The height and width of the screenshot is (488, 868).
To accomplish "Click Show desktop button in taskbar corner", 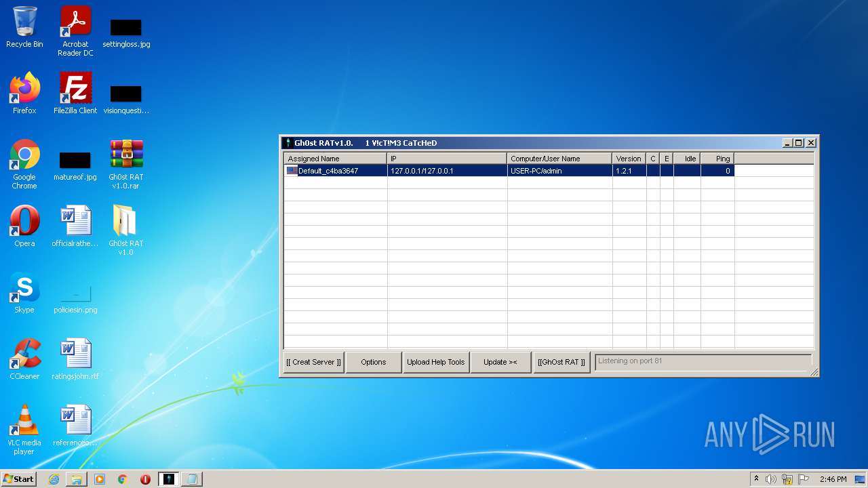I will (861, 479).
